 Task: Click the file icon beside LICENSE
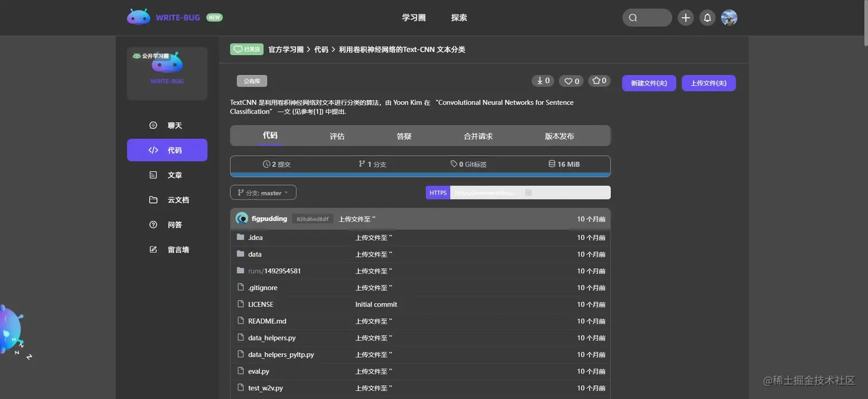(x=241, y=304)
